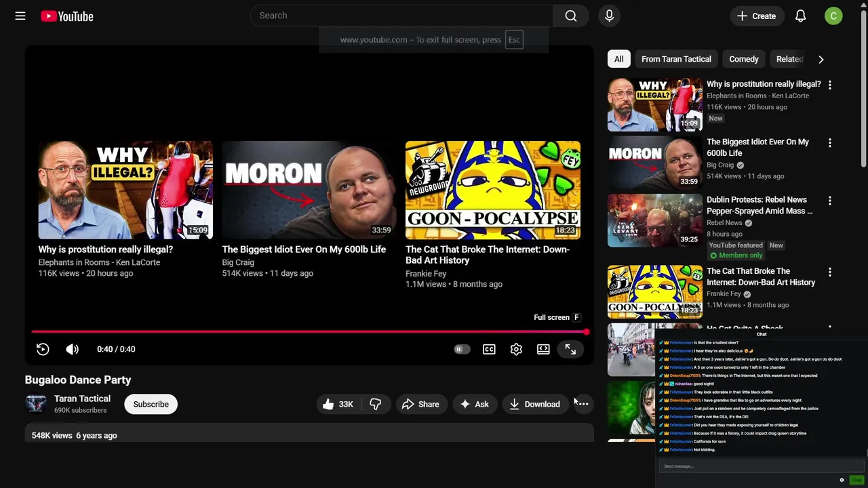Switch to theater mode icon
The image size is (868, 488).
coord(543,349)
